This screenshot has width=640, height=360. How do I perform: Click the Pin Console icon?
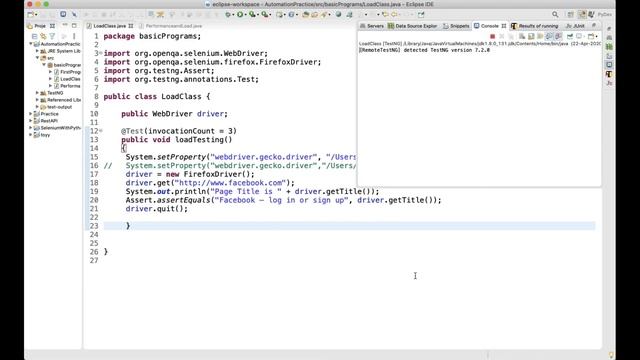[x=570, y=36]
